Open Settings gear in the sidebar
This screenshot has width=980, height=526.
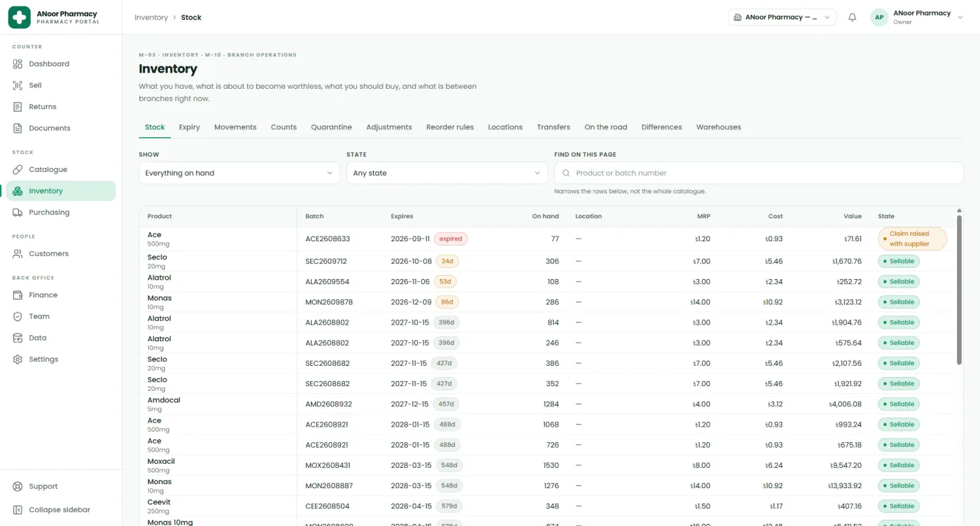[x=18, y=360]
